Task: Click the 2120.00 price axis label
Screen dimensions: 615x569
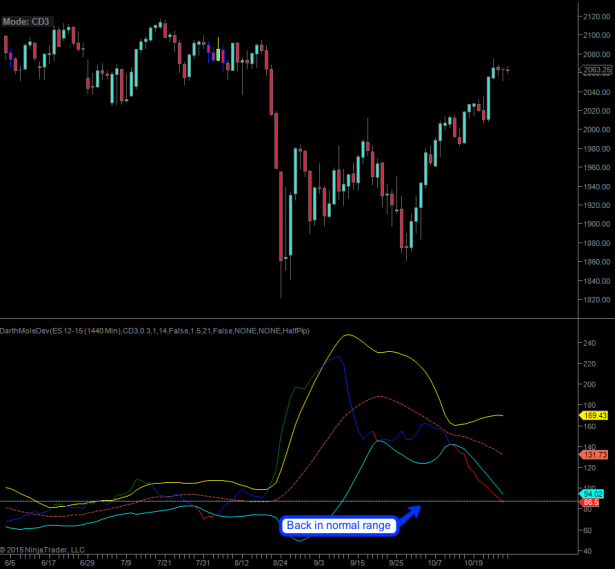Action: 595,17
